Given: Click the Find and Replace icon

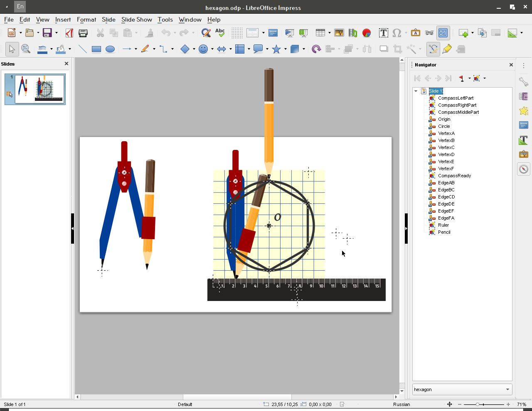Looking at the screenshot, I should [206, 33].
